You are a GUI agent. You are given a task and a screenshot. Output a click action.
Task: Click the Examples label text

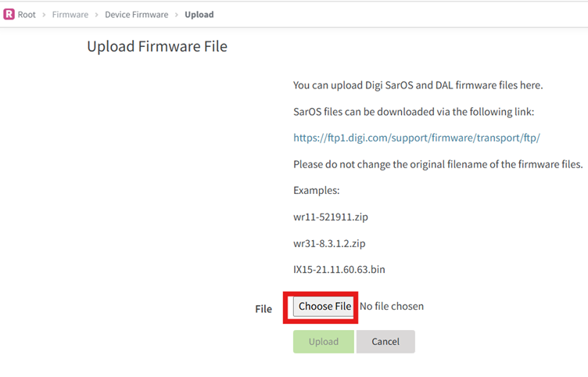pyautogui.click(x=316, y=190)
